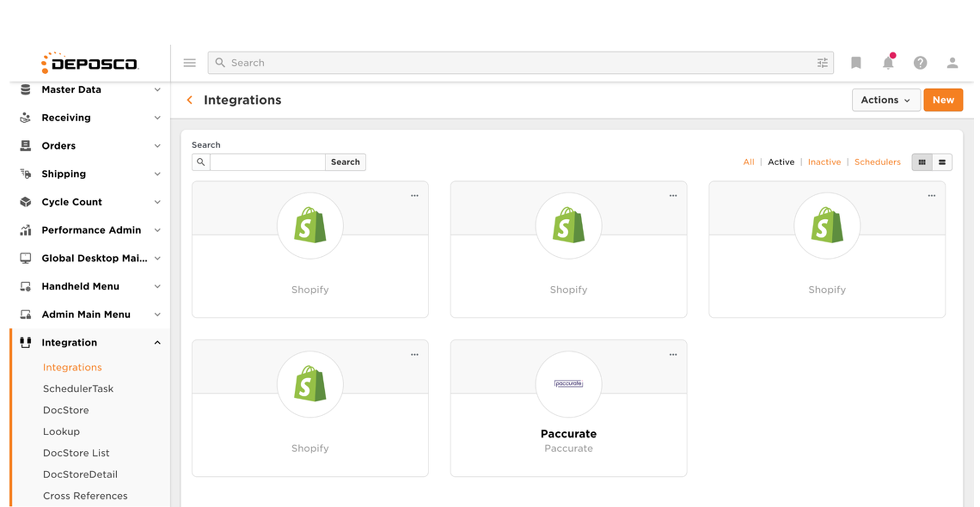The image size is (980, 507).
Task: Click the Integration plug icon
Action: point(25,342)
